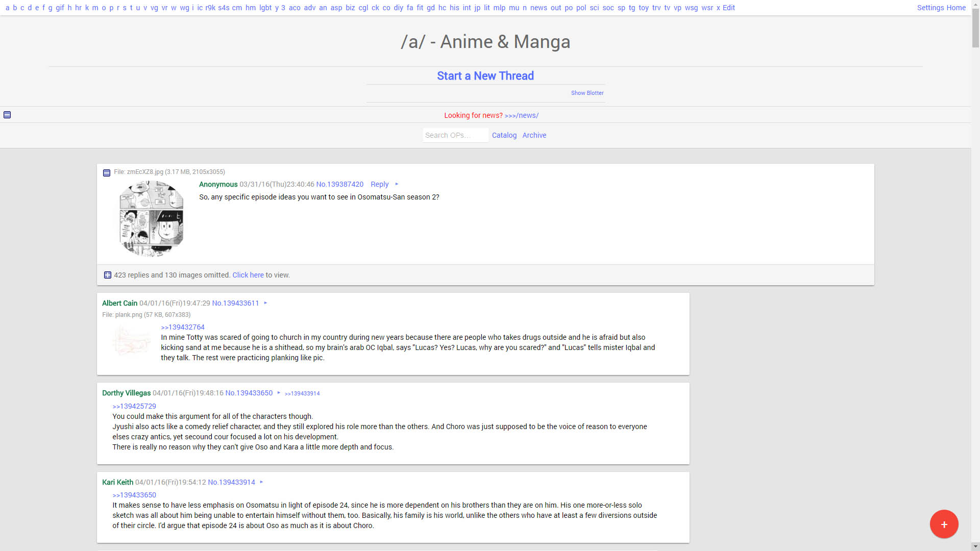
Task: Hide the news banner via its minus icon
Action: coord(7,115)
